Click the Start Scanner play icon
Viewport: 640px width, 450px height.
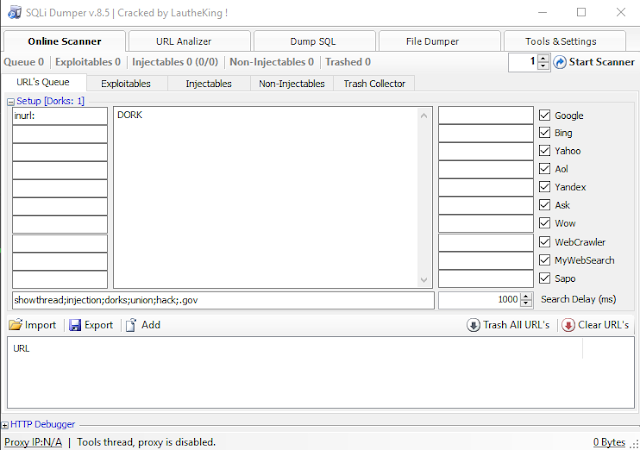[560, 62]
